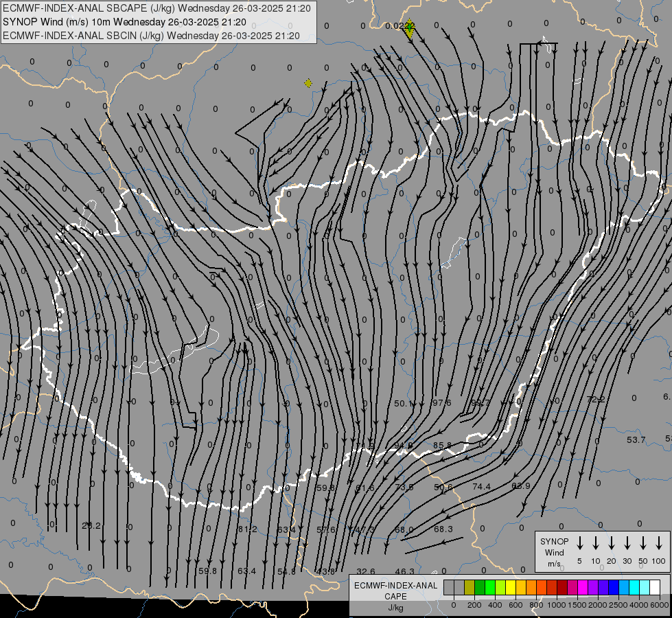Screen dimensions: 672x618
Task: Click the SYNOP Wind 10m header line
Action: (x=125, y=22)
